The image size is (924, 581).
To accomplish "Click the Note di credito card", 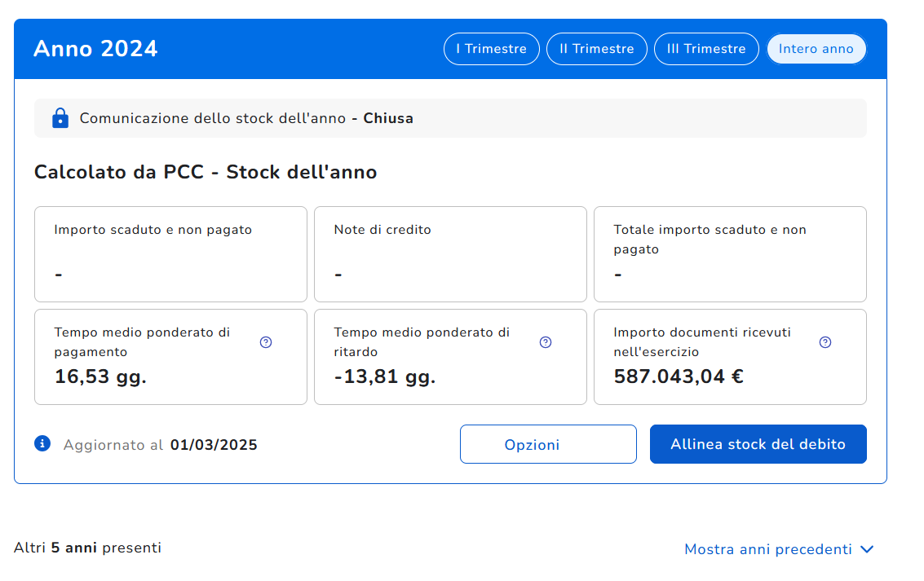I will pyautogui.click(x=450, y=254).
